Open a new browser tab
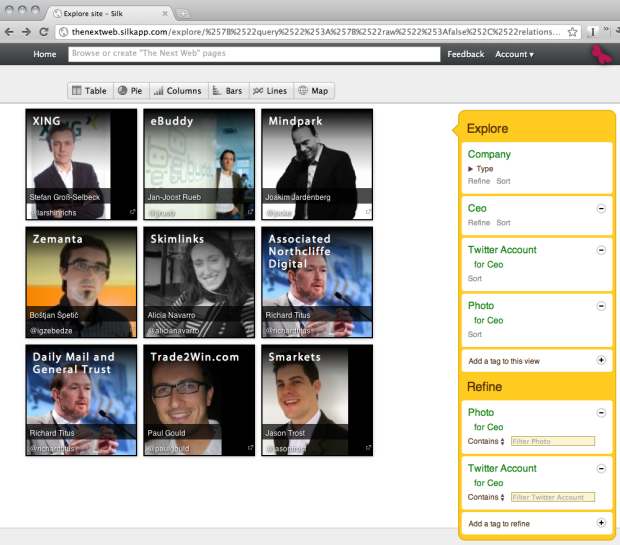Screen dimensions: 620x545 183,14
